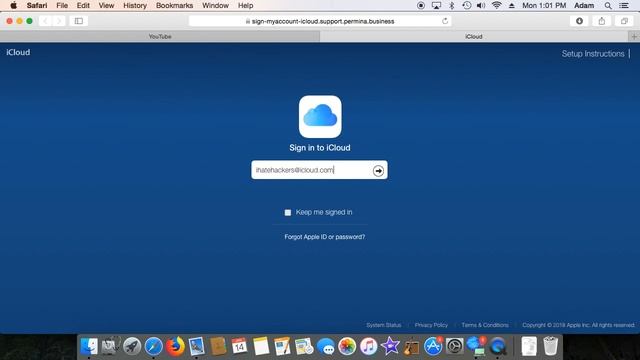Open the Bookmarks menu

[x=174, y=5]
